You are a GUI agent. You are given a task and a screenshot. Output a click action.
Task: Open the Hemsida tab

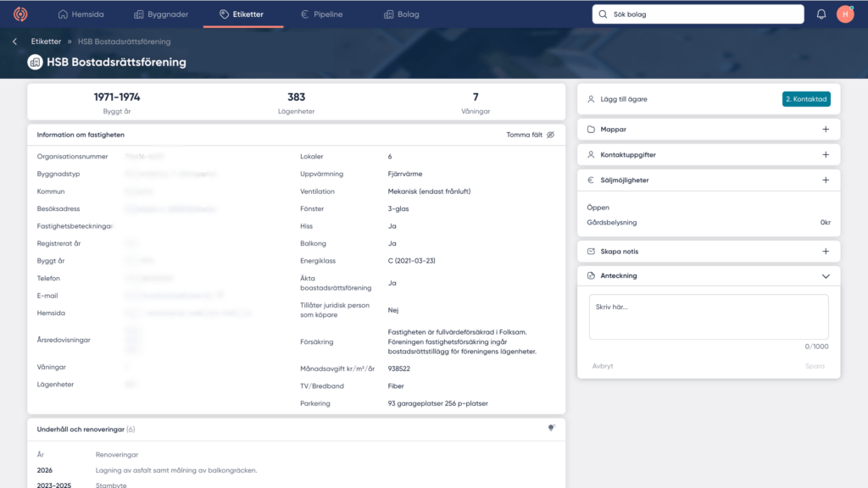coord(81,14)
